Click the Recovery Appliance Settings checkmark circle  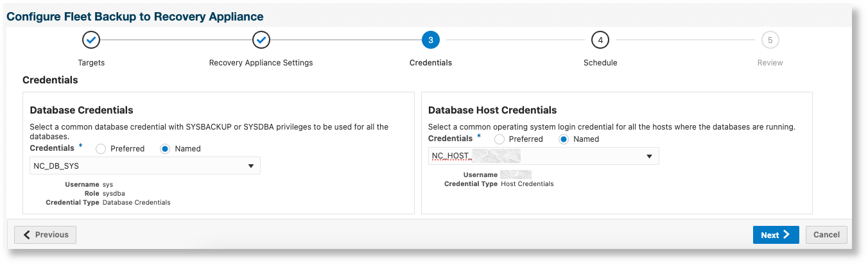pos(261,40)
